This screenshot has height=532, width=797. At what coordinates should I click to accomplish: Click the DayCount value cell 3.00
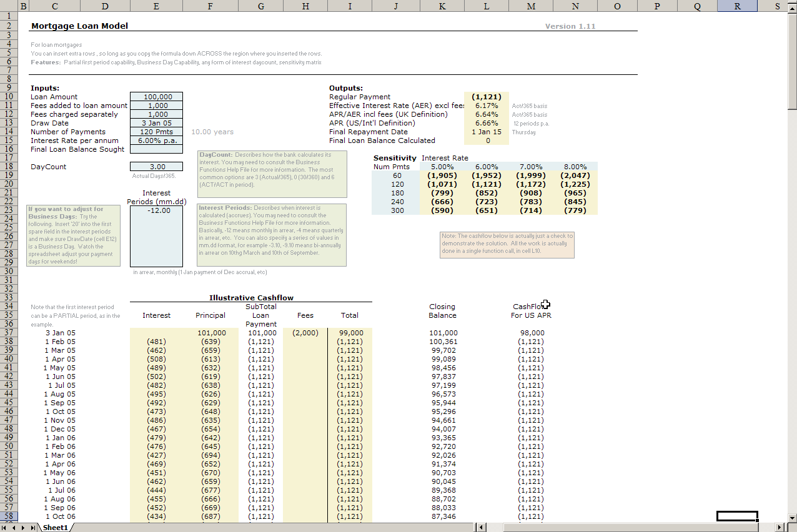(156, 167)
